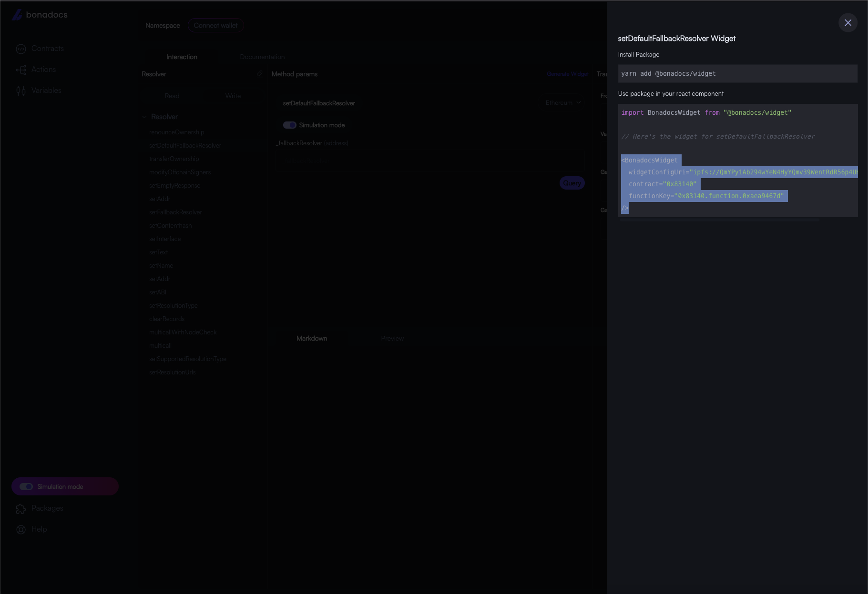The image size is (868, 594).
Task: Select multicallWithNodeCheck method
Action: [183, 332]
